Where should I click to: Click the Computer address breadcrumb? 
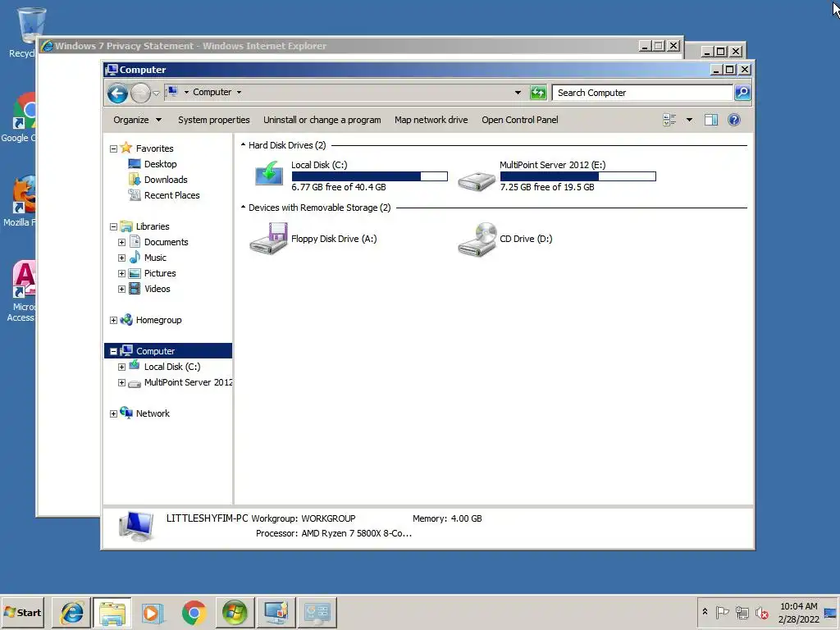(212, 92)
